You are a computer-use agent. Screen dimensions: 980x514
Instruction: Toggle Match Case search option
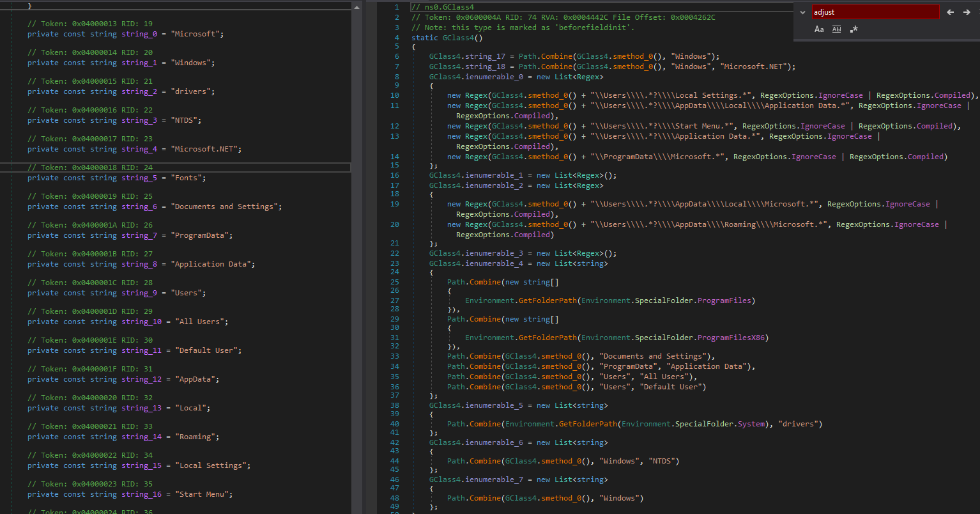819,29
